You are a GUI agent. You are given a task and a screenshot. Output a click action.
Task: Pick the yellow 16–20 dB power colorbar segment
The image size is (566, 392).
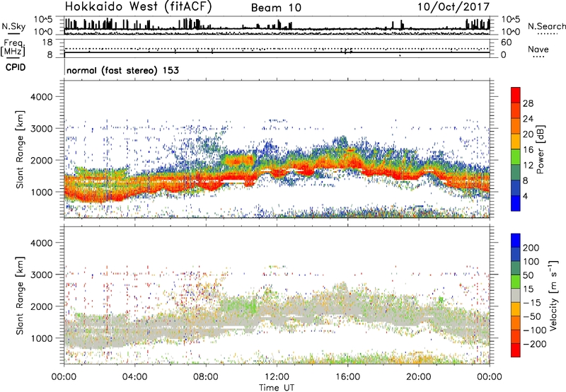516,142
